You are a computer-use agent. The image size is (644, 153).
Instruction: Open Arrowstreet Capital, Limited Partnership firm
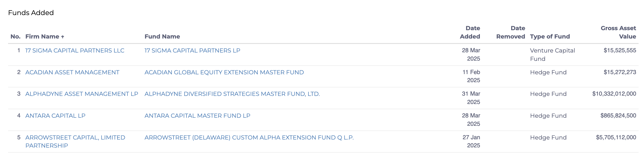pyautogui.click(x=75, y=142)
